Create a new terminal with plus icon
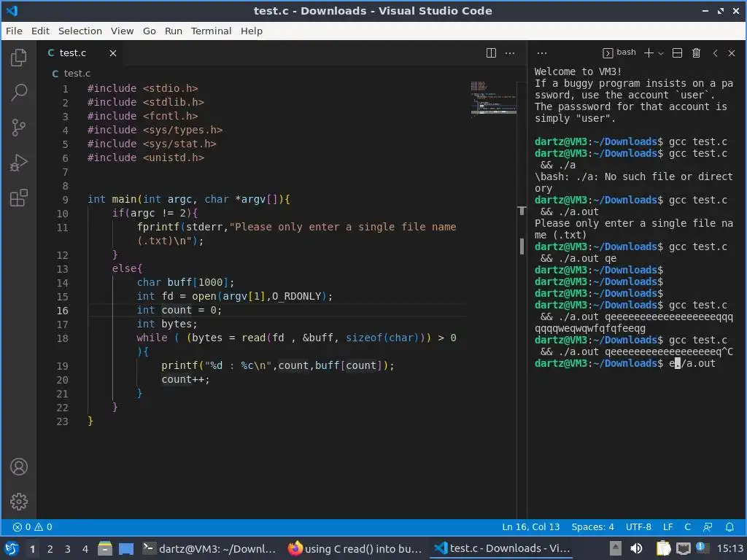The height and width of the screenshot is (560, 747). (x=649, y=52)
